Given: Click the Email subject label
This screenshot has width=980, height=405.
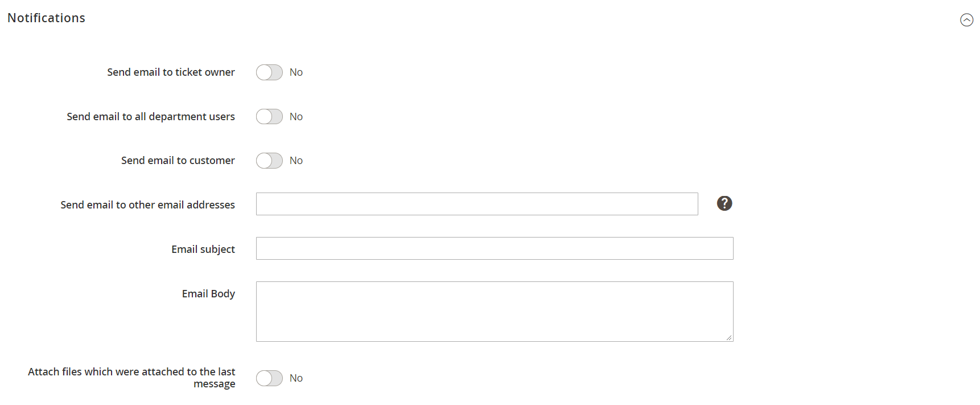Looking at the screenshot, I should pyautogui.click(x=203, y=249).
